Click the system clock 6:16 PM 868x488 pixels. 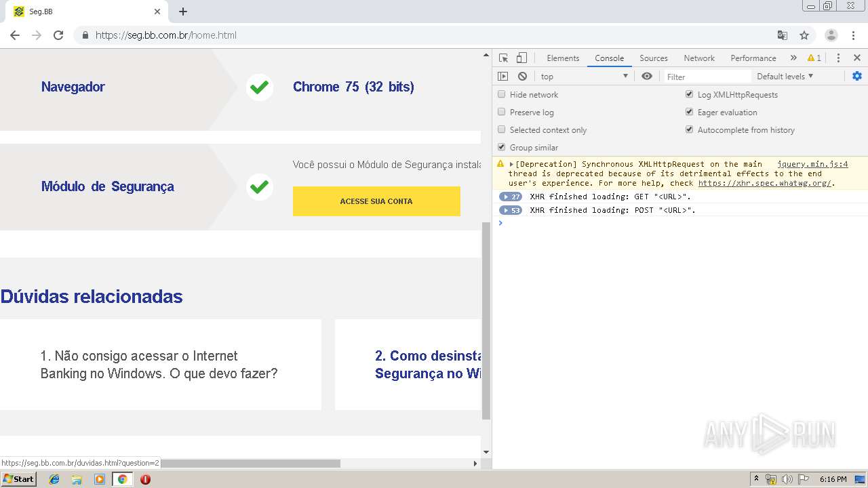point(833,479)
